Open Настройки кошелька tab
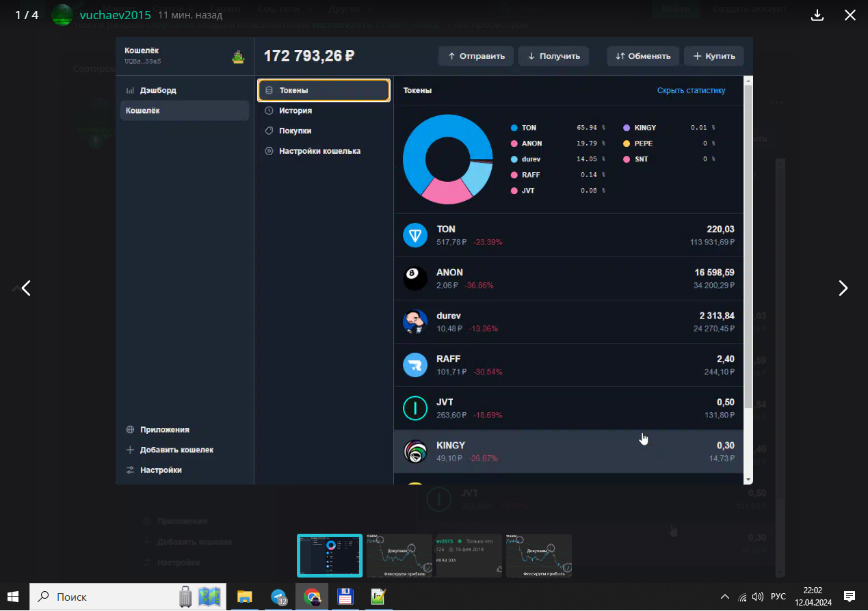 tap(324, 151)
